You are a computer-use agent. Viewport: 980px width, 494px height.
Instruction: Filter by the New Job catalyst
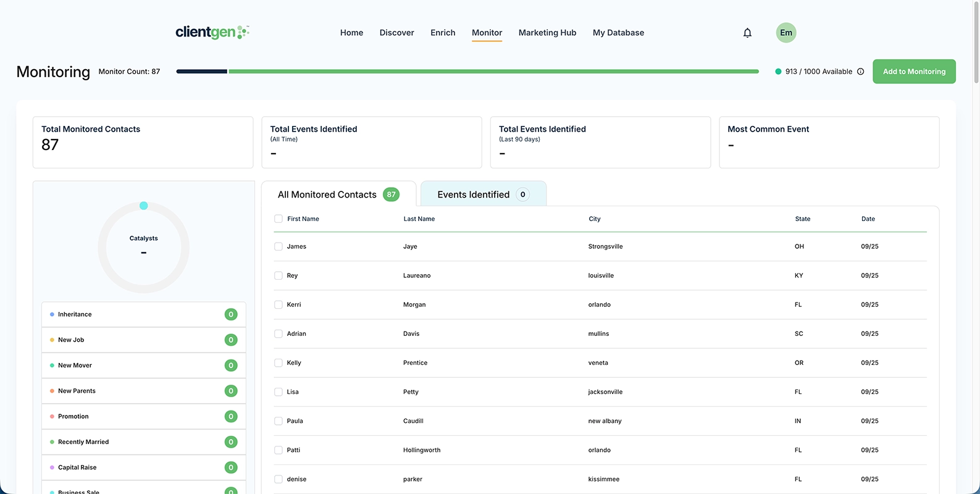pos(71,340)
